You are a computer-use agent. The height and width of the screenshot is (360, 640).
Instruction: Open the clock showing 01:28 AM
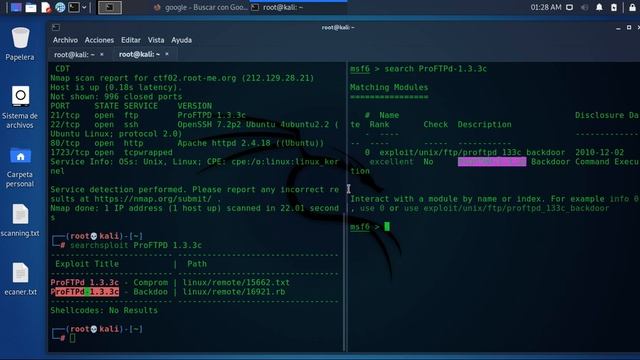pos(546,7)
